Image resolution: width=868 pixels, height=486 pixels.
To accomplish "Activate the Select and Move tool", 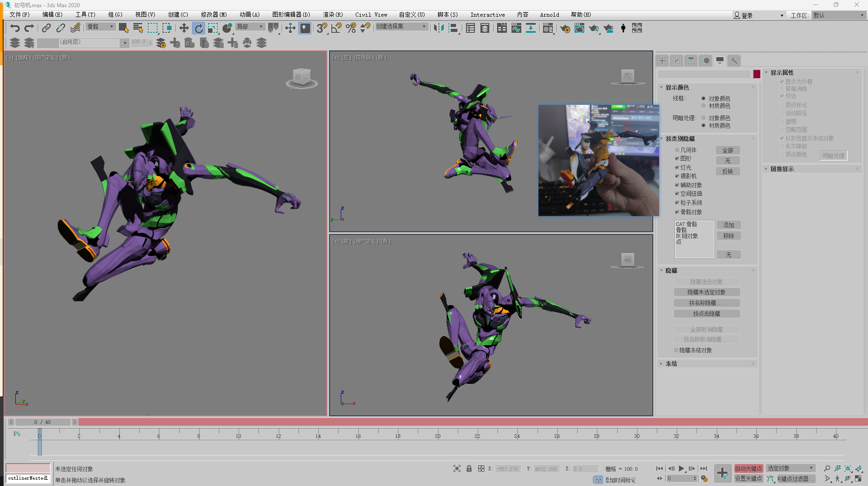I will point(184,28).
